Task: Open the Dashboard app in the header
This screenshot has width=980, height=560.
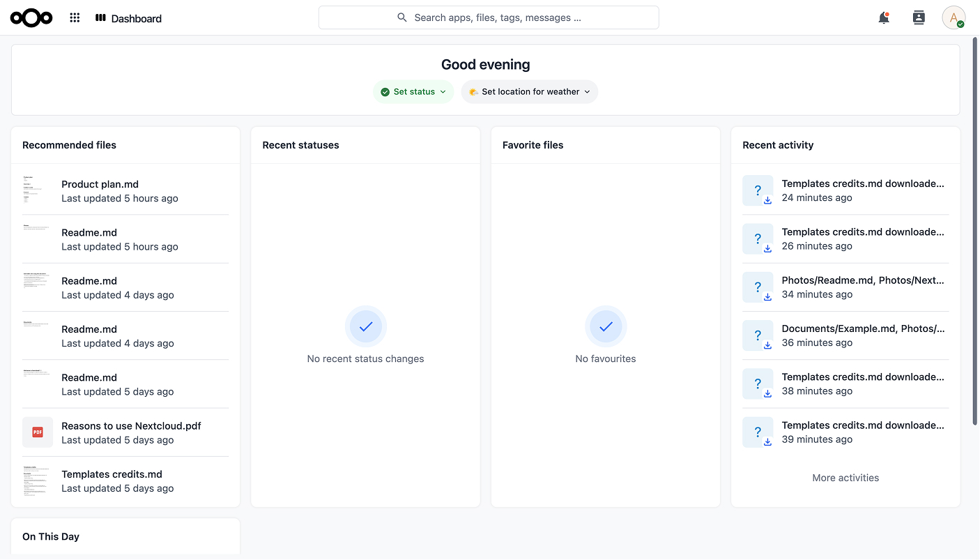Action: (128, 18)
